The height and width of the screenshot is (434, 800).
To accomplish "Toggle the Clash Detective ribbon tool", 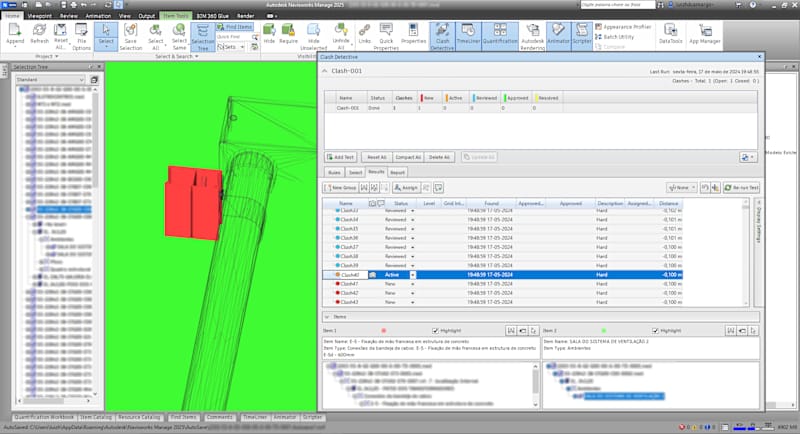I will point(442,36).
